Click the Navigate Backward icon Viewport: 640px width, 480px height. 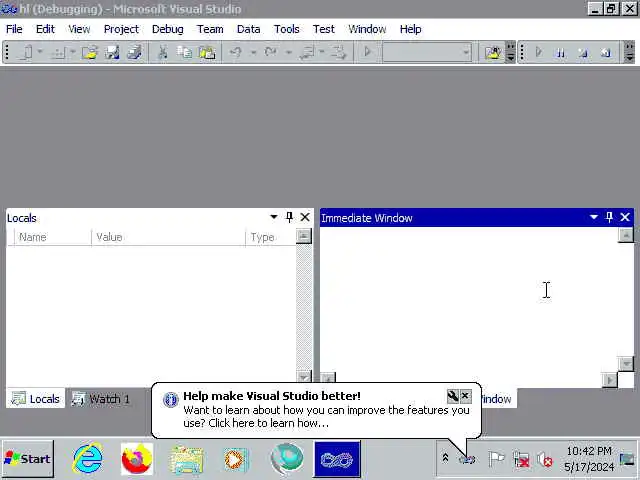[307, 52]
